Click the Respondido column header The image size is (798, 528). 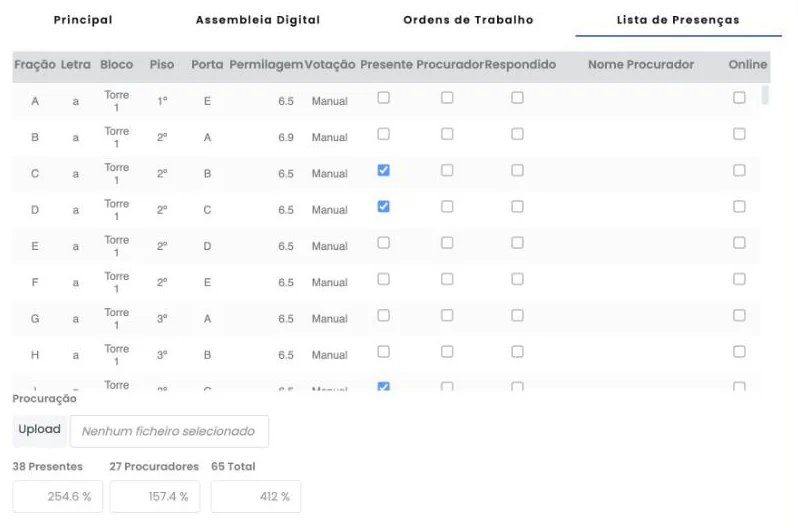[520, 65]
